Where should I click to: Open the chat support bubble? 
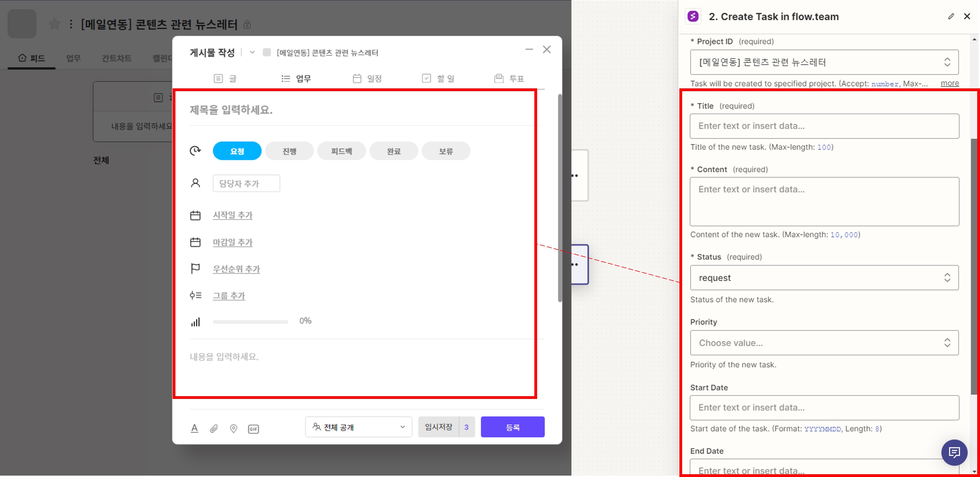(954, 452)
